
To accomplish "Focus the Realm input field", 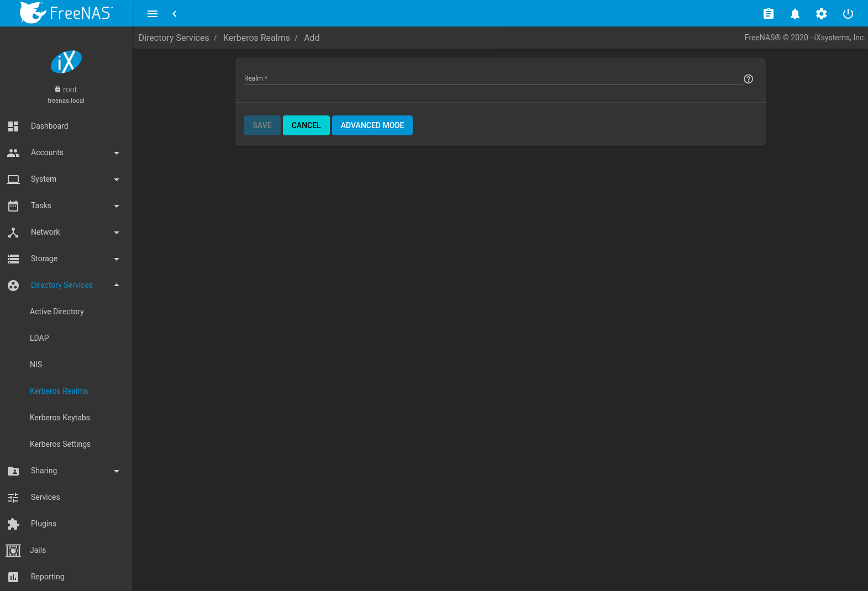I will 492,78.
